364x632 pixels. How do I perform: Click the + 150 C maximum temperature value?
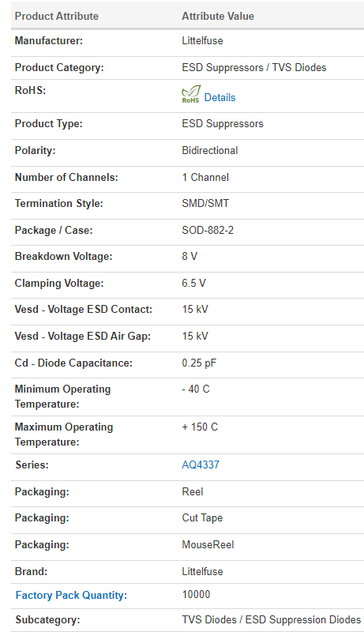click(x=200, y=427)
